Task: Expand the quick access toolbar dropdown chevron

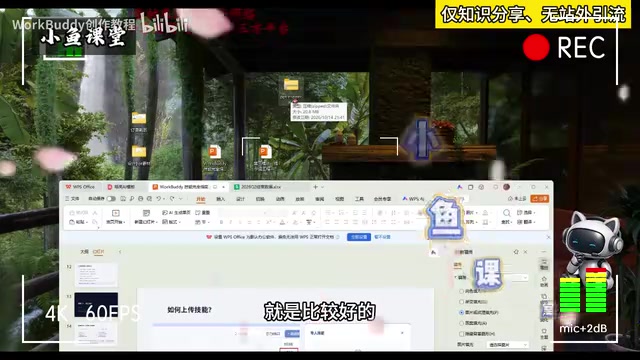Action: click(181, 199)
